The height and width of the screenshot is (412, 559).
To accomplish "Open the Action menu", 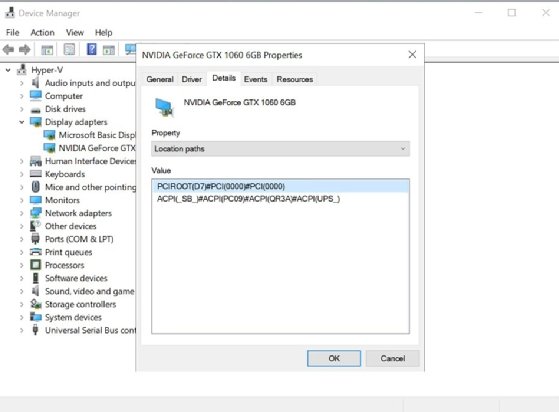I will click(x=42, y=32).
